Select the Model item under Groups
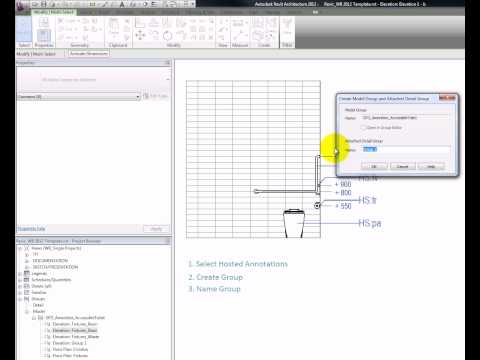This screenshot has height=360, width=480. (x=39, y=311)
